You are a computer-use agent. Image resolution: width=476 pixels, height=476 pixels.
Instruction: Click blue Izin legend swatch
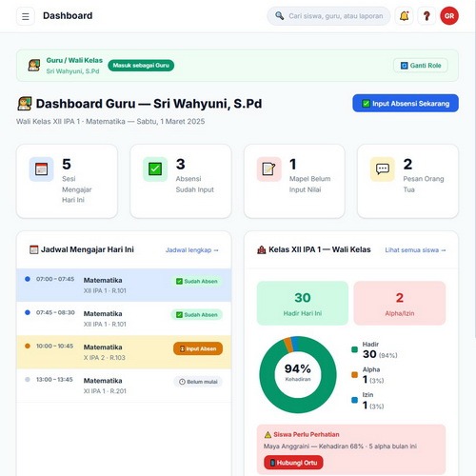click(355, 400)
